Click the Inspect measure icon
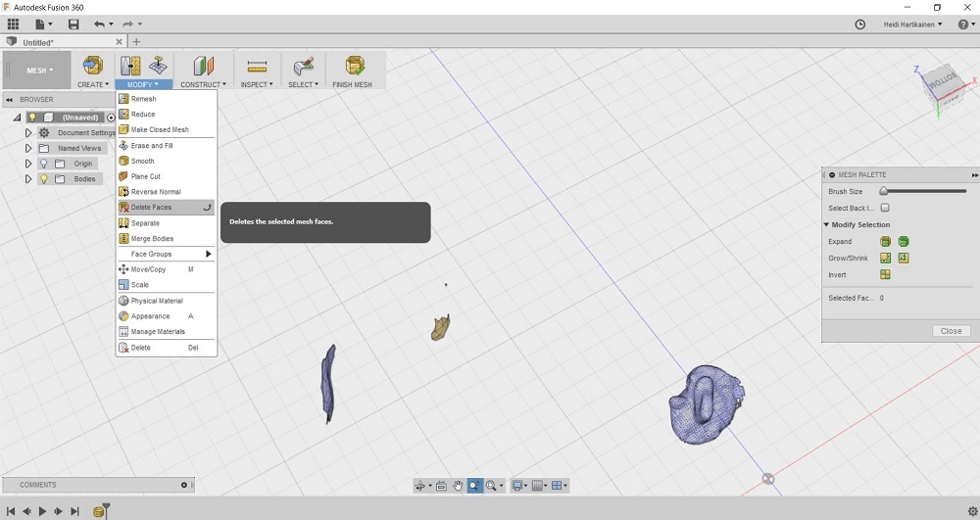The image size is (980, 520). (x=257, y=66)
